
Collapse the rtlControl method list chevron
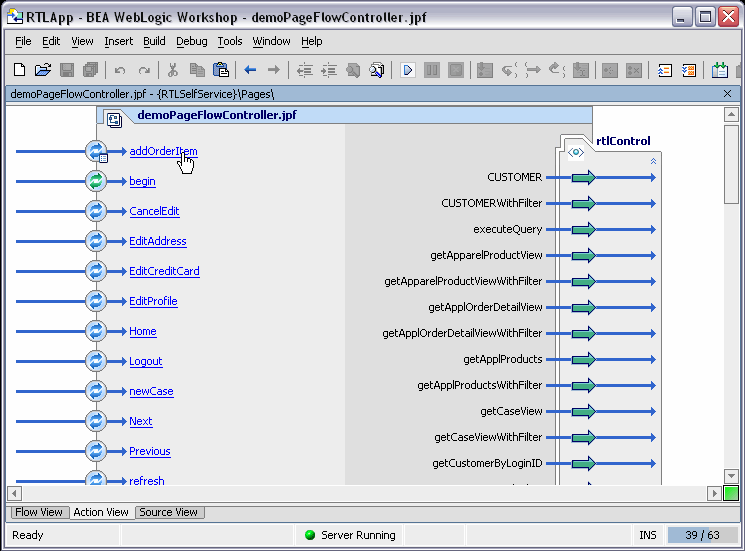coord(653,162)
